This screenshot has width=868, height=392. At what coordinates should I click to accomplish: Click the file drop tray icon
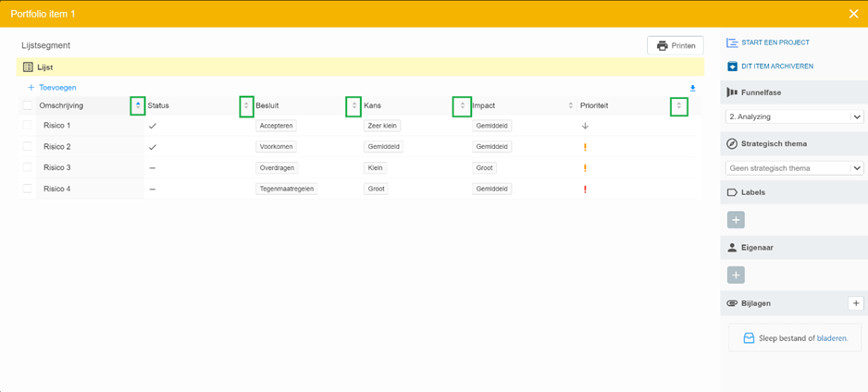(x=749, y=337)
